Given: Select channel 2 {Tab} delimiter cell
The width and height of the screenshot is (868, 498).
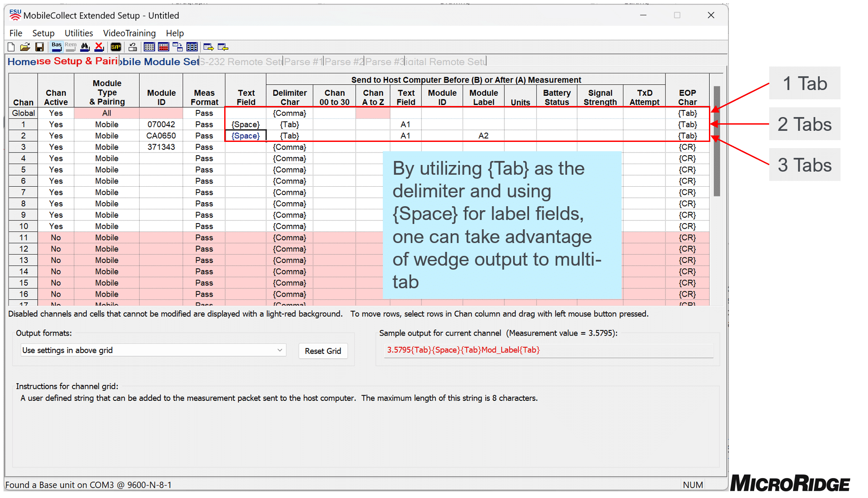Looking at the screenshot, I should click(x=290, y=136).
